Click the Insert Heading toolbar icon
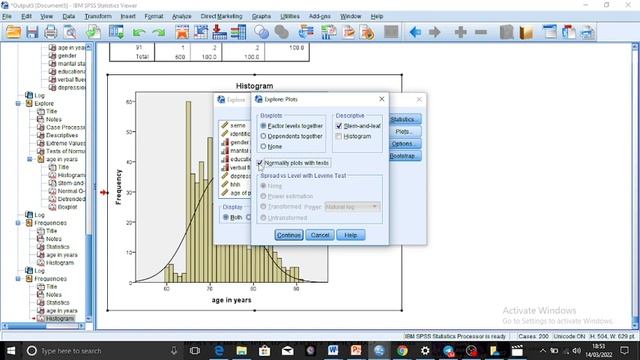Viewport: 640px width, 360px height. point(549,32)
